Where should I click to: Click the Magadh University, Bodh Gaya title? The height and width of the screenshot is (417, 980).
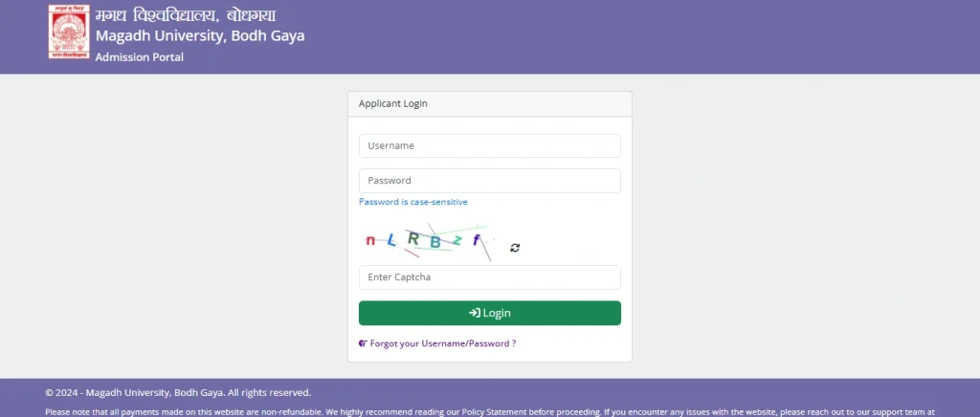(200, 36)
